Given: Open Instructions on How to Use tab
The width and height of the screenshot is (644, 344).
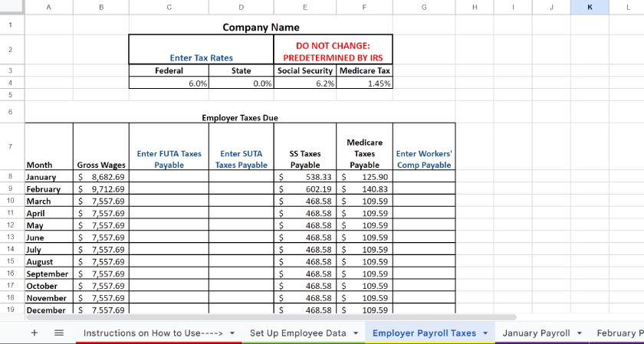Looking at the screenshot, I should 153,333.
